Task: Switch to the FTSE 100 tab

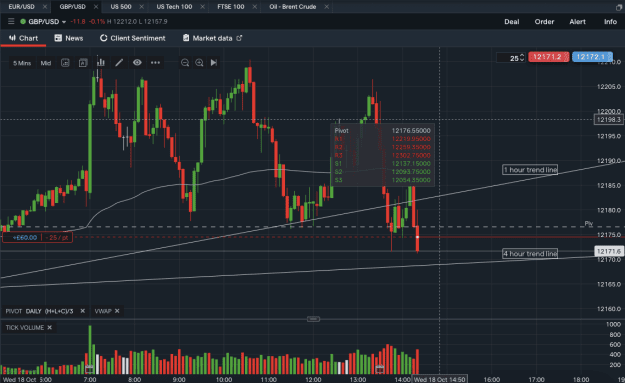Action: click(x=231, y=7)
